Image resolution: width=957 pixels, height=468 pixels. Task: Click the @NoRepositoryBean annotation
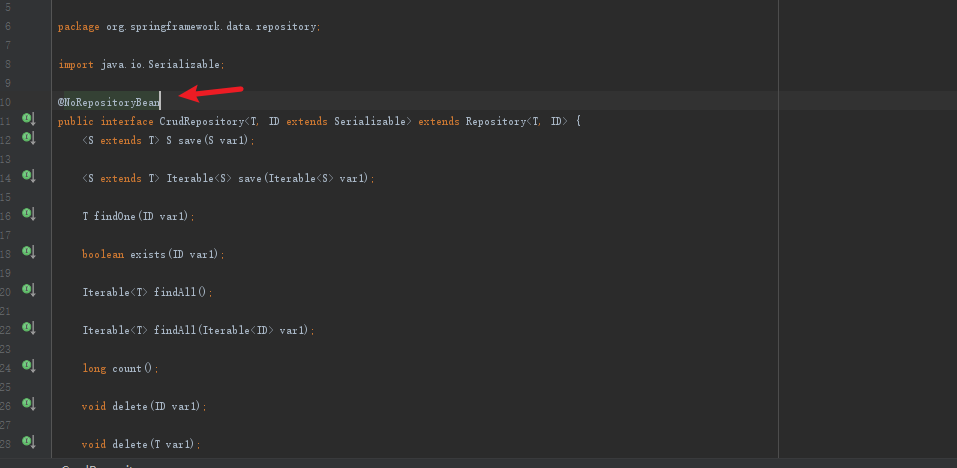[109, 102]
